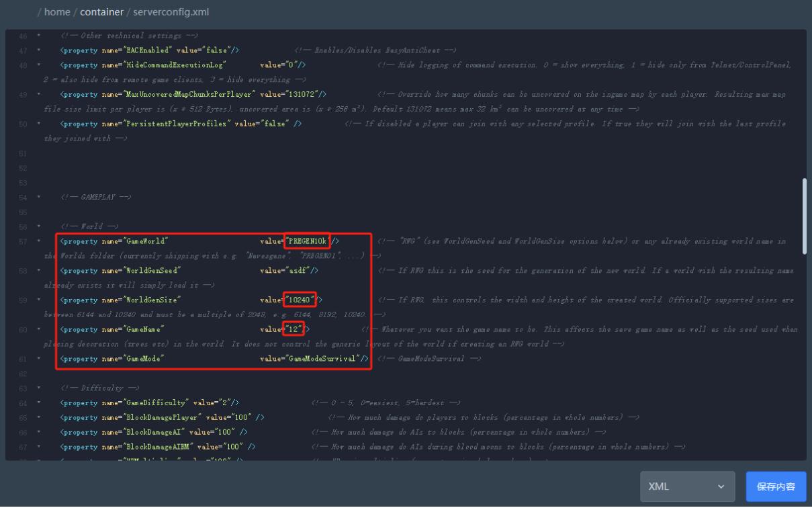
Task: Open the XML language dropdown
Action: 687,486
